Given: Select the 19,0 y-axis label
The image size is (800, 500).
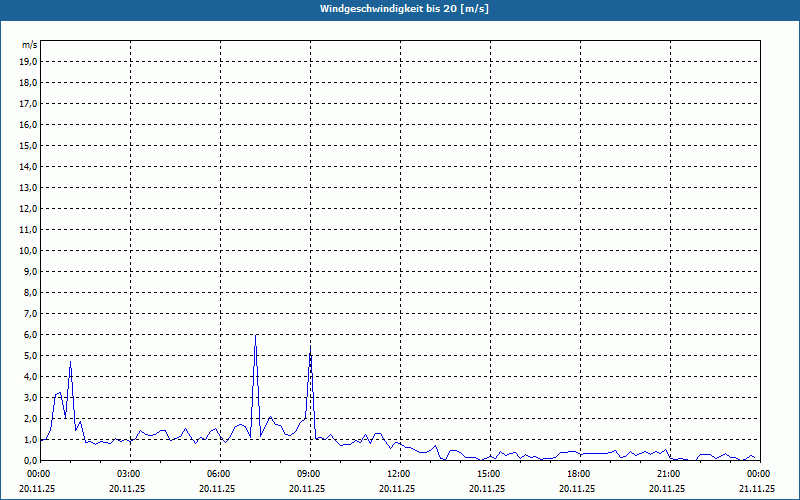Looking at the screenshot, I should click(29, 61).
